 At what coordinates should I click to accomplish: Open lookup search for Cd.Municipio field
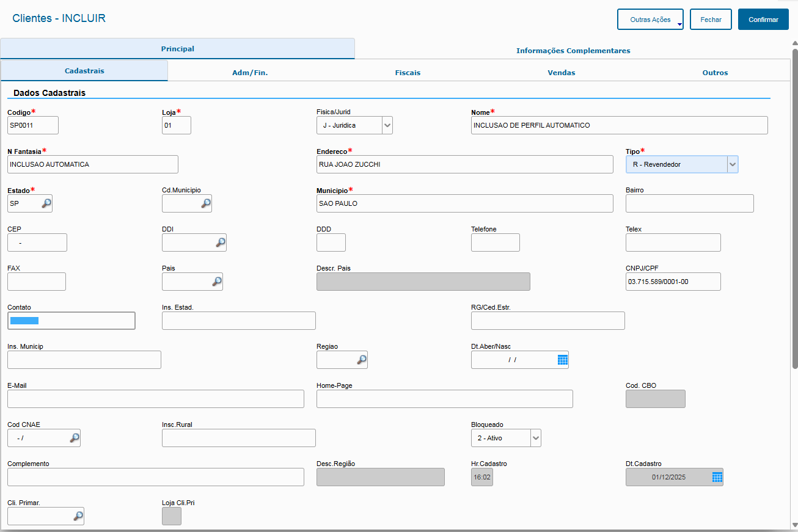[x=206, y=203]
